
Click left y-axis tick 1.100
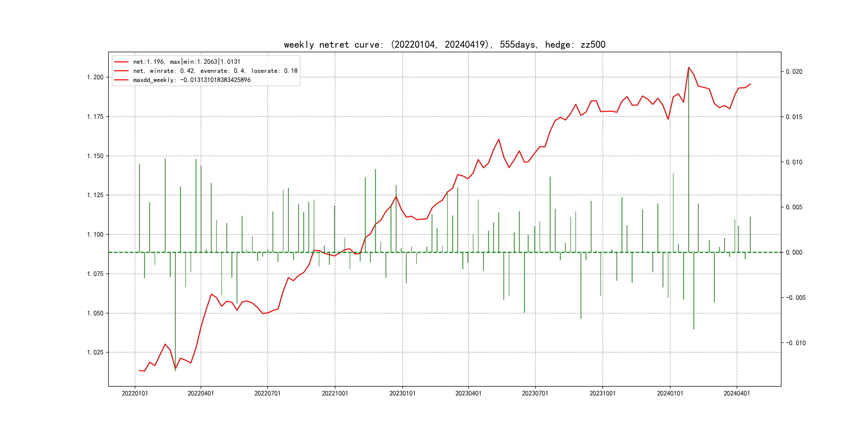coord(95,234)
